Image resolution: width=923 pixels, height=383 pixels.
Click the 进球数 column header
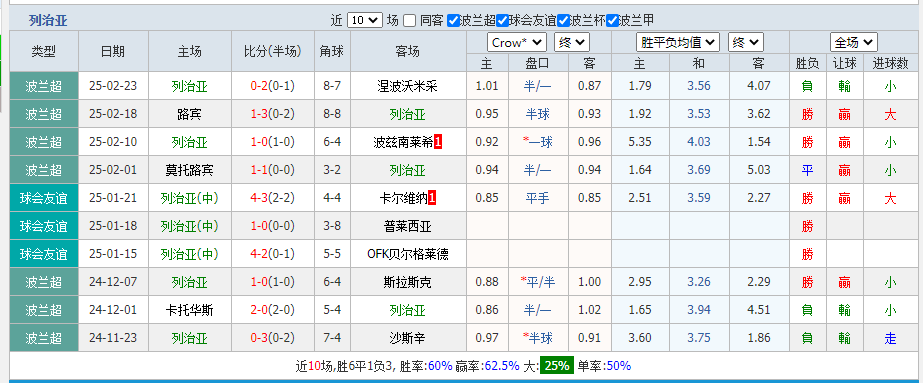click(x=891, y=63)
